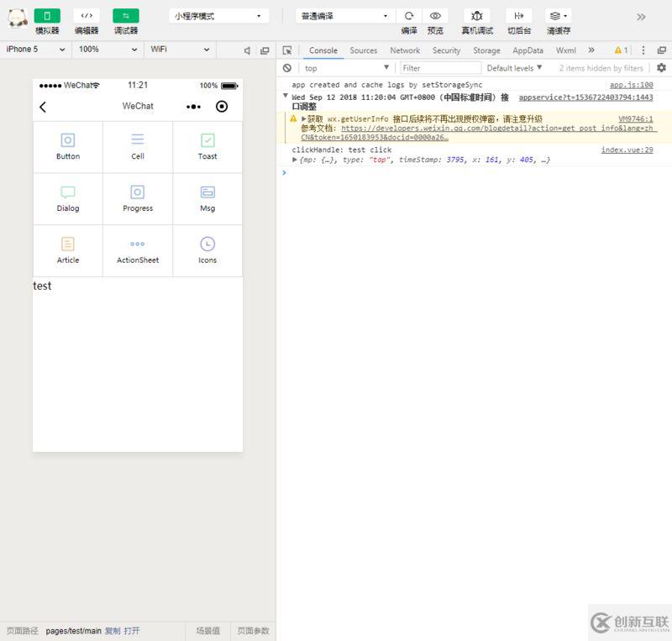Switch to the Console tab
672x641 pixels.
point(323,50)
